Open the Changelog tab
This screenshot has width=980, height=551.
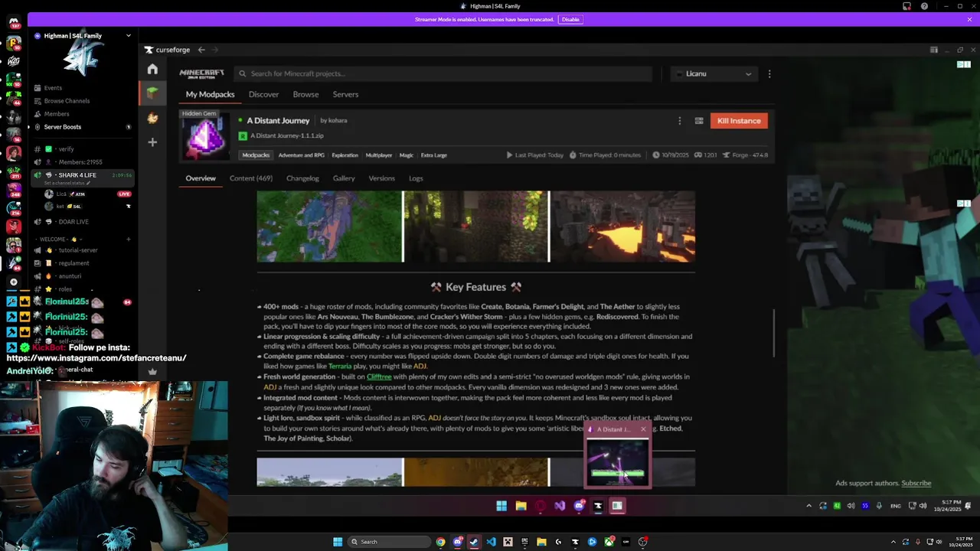302,178
